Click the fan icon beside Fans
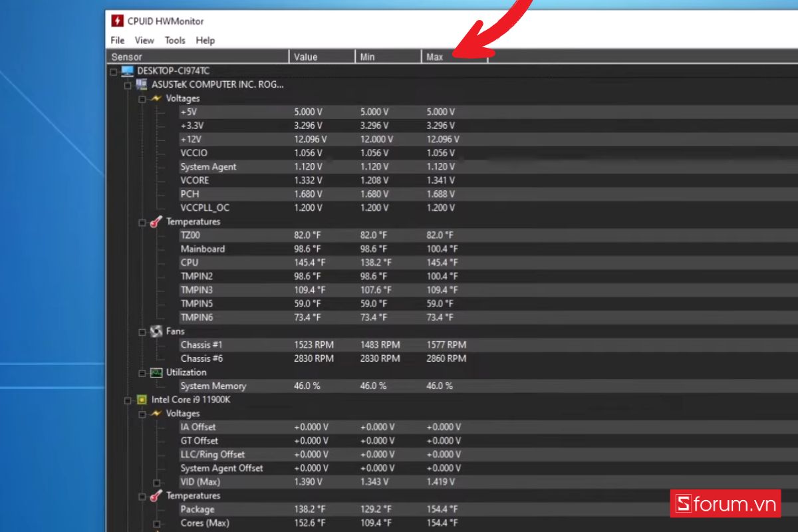 click(156, 331)
